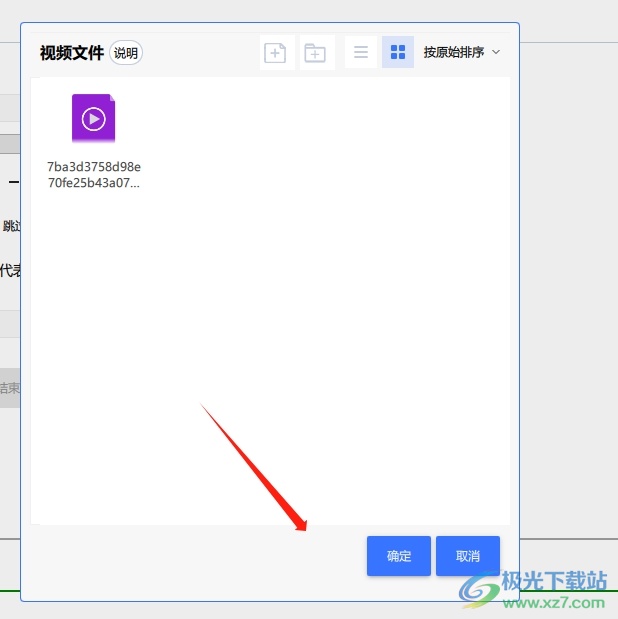Open the 说明 help button
Viewport: 618px width, 619px height.
[126, 53]
